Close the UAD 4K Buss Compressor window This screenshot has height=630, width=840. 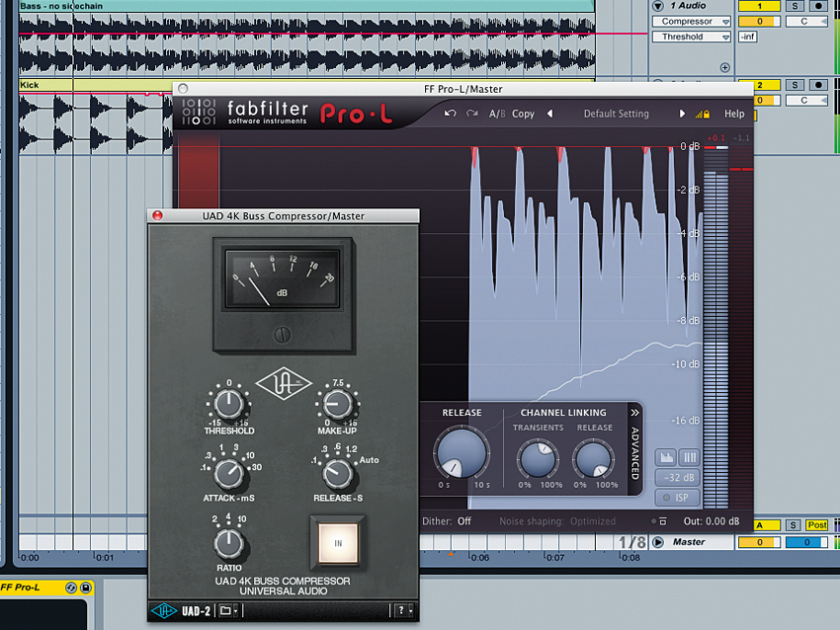[x=157, y=215]
